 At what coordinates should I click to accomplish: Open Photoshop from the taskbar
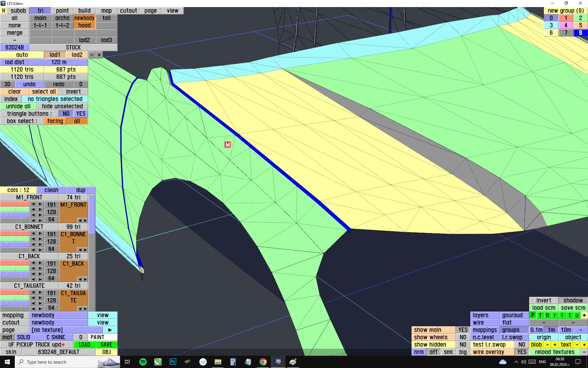(173, 362)
